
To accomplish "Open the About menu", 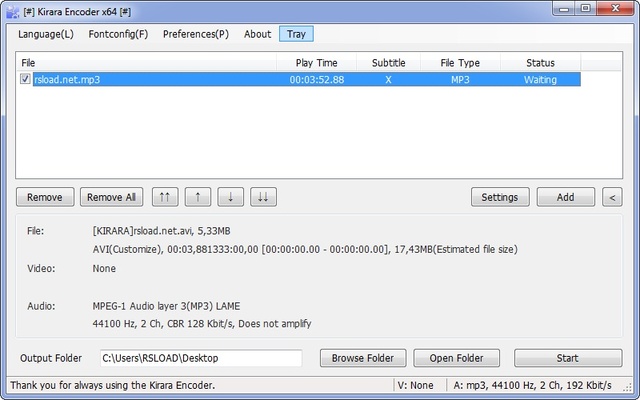I will pyautogui.click(x=257, y=34).
